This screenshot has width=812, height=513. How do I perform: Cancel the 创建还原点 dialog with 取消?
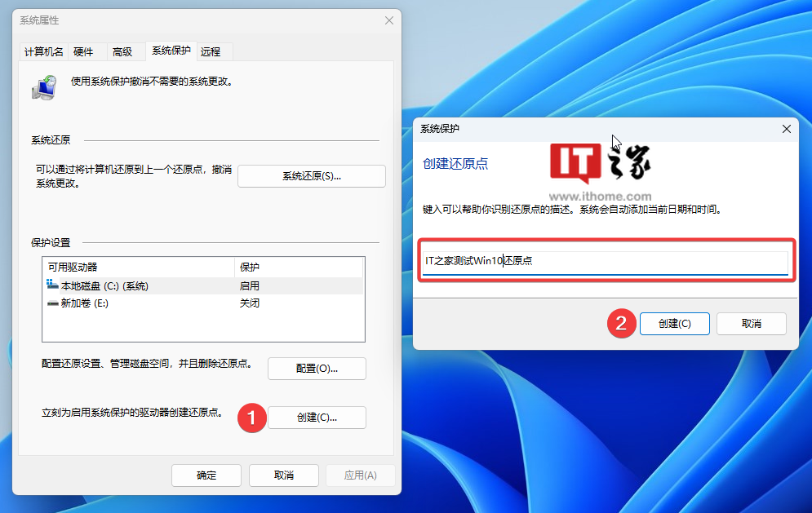[752, 324]
